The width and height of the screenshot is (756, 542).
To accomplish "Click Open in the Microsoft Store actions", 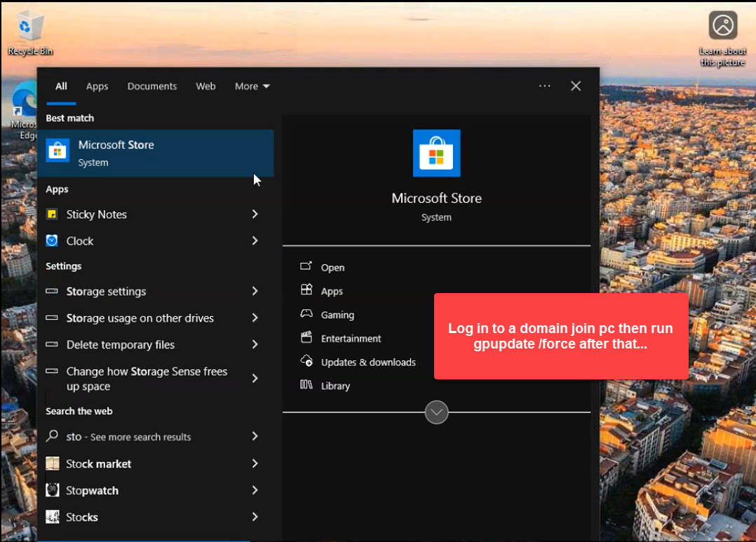I will pos(332,268).
